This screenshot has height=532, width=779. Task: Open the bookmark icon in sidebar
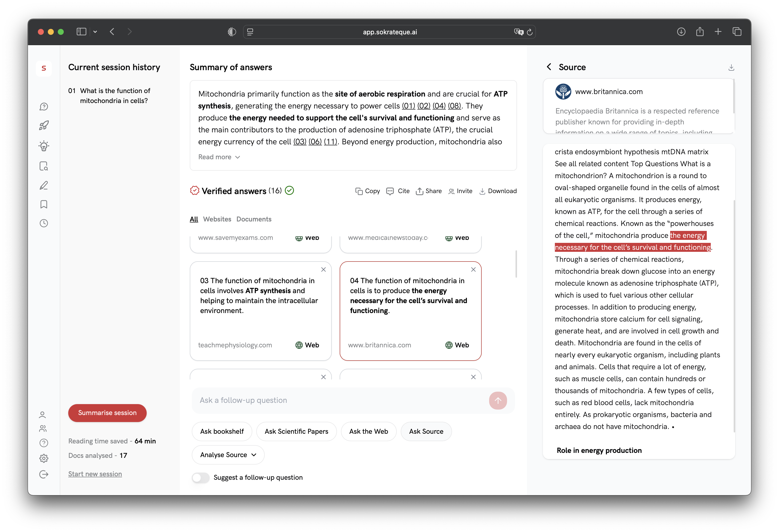(44, 204)
